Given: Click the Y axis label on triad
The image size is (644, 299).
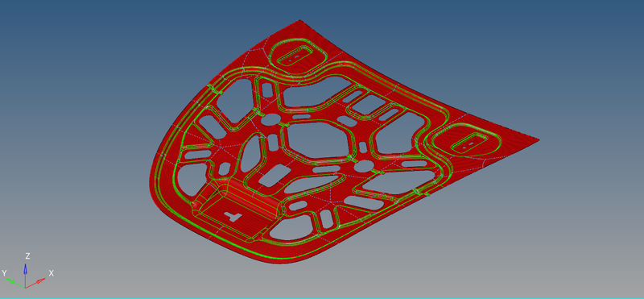Looking at the screenshot, I should pos(5,273).
